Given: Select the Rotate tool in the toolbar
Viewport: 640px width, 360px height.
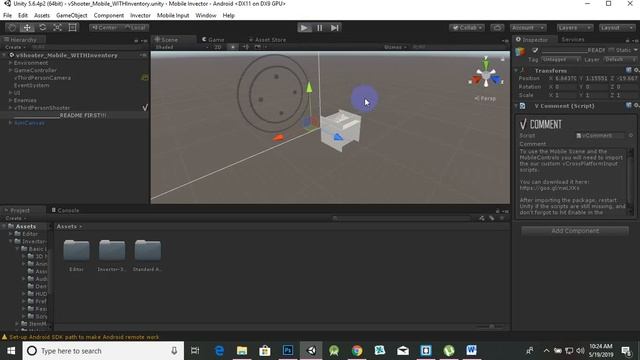Looking at the screenshot, I should [42, 28].
